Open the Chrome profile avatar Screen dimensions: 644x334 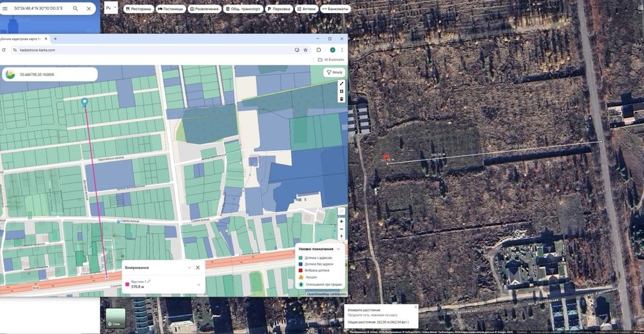coord(332,50)
